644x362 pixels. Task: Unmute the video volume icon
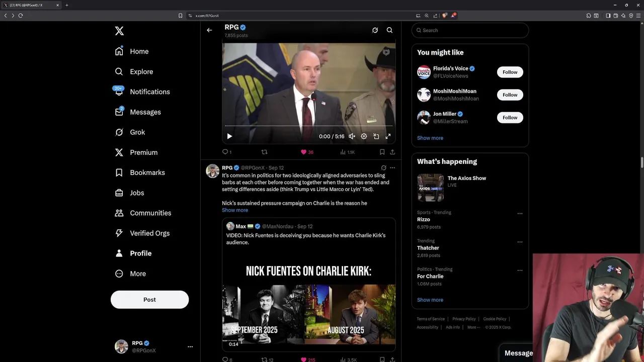(x=352, y=136)
